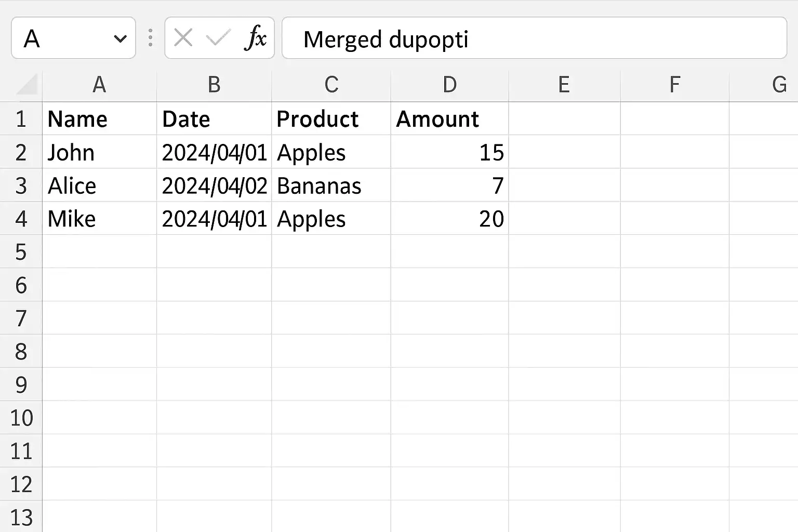Screen dimensions: 798x532
Task: Select column A header
Action: coord(99,85)
